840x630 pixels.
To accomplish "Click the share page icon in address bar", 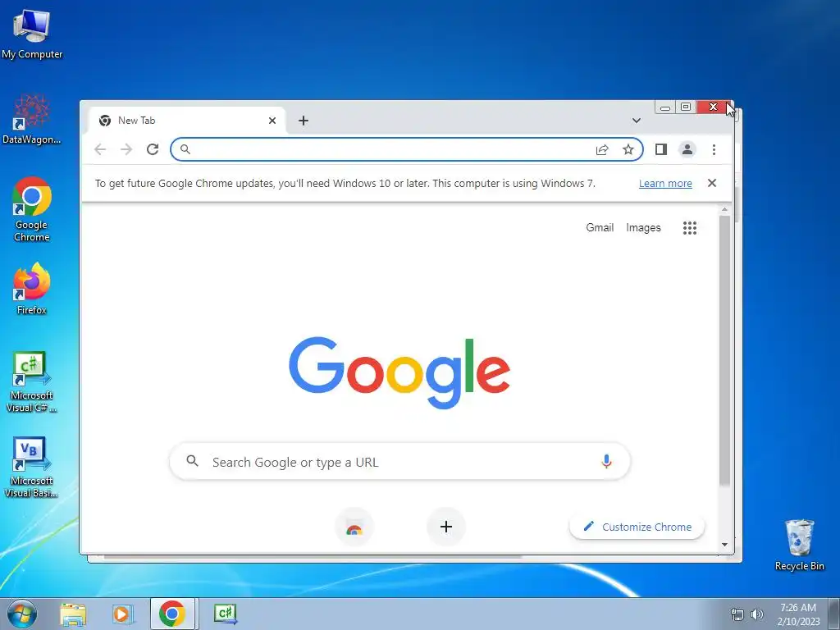I will [602, 149].
